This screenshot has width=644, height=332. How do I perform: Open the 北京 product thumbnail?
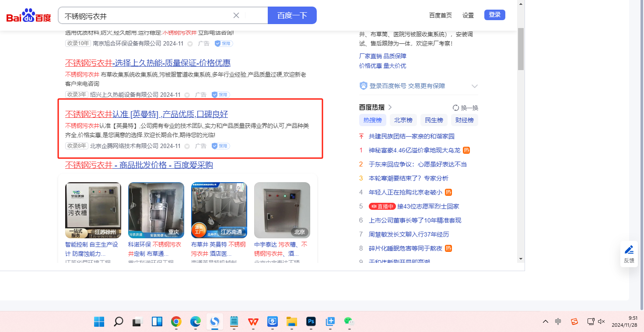click(282, 210)
